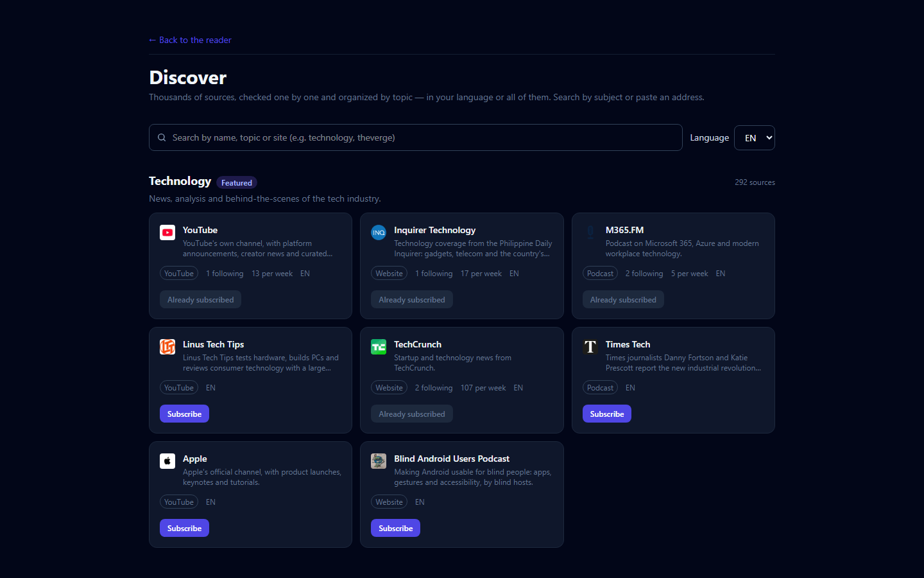Subscribe to Times Tech
Screen dimensions: 924x578
[x=607, y=414]
